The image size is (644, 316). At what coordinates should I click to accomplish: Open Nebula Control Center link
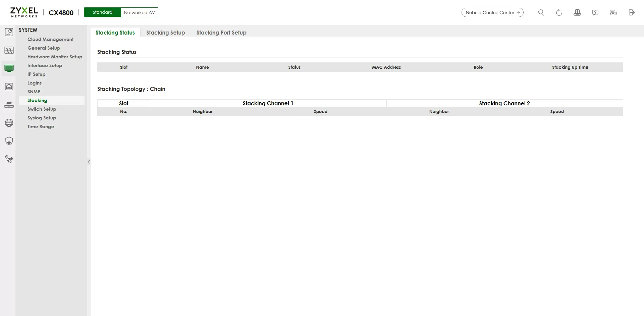pos(492,12)
